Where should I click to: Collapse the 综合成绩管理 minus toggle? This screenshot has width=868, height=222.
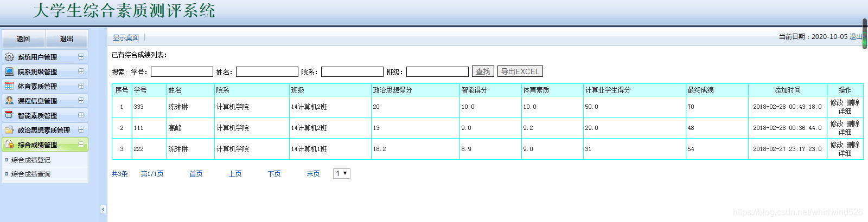click(81, 144)
